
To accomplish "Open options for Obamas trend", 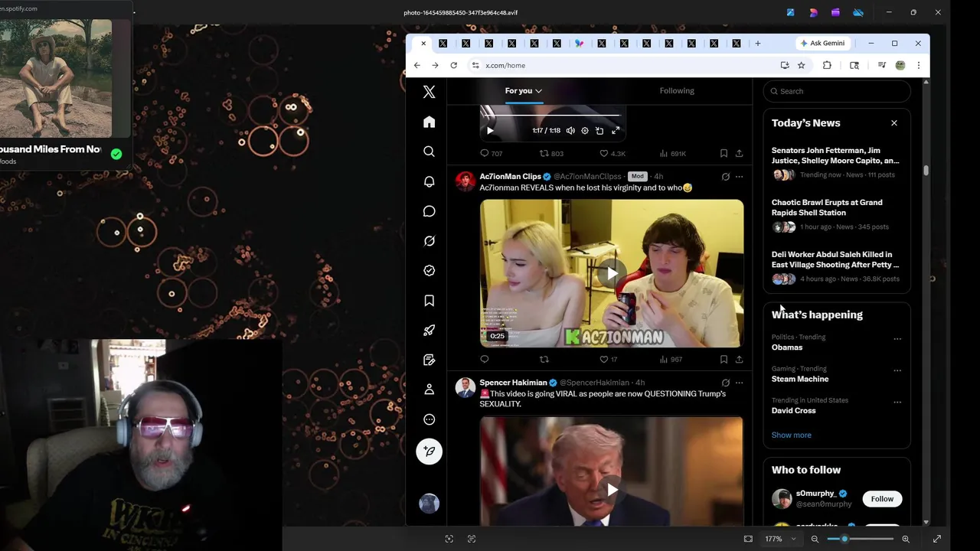I will point(897,338).
